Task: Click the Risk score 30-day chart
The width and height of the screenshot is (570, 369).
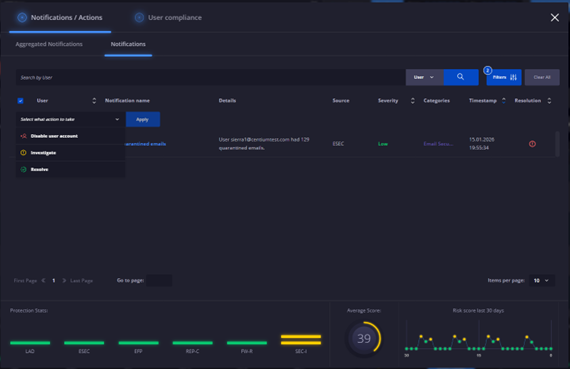Action: tap(478, 339)
